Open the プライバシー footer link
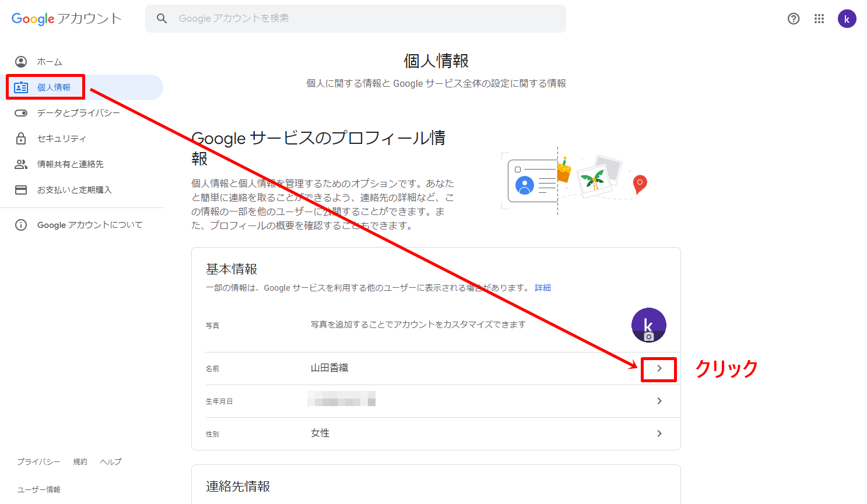Screen dimensions: 867x504 point(38,461)
